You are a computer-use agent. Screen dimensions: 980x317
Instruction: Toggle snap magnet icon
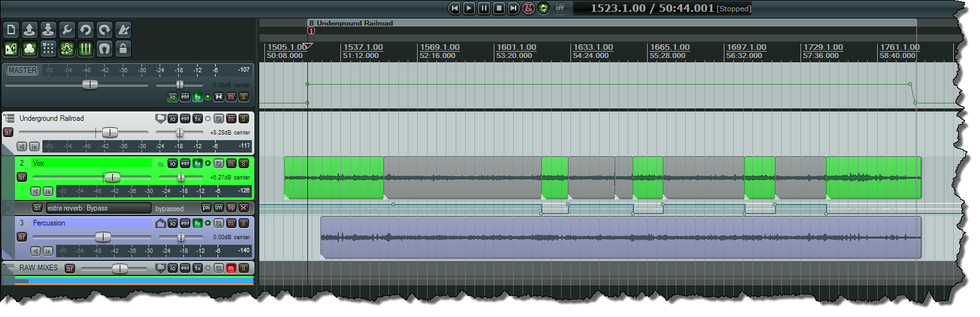click(105, 49)
